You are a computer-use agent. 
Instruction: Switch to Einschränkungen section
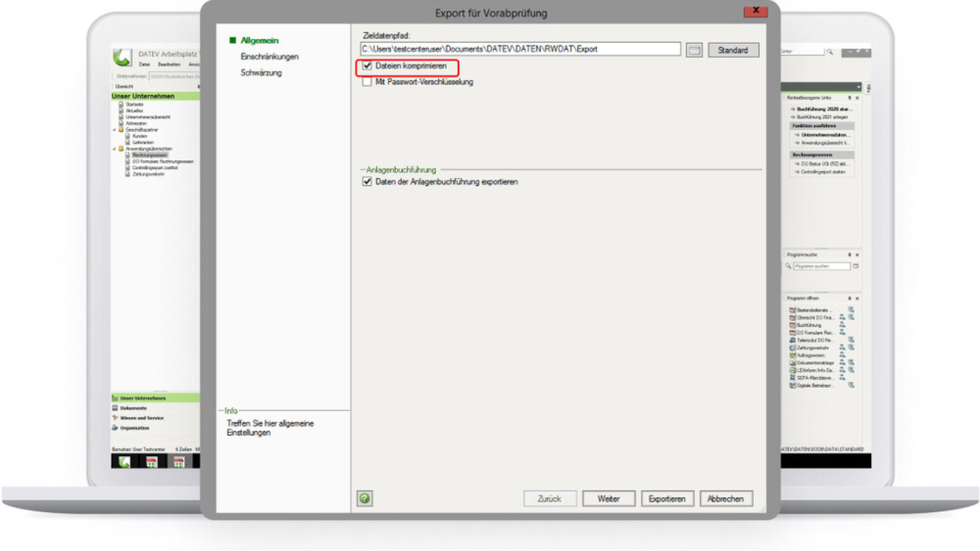270,56
